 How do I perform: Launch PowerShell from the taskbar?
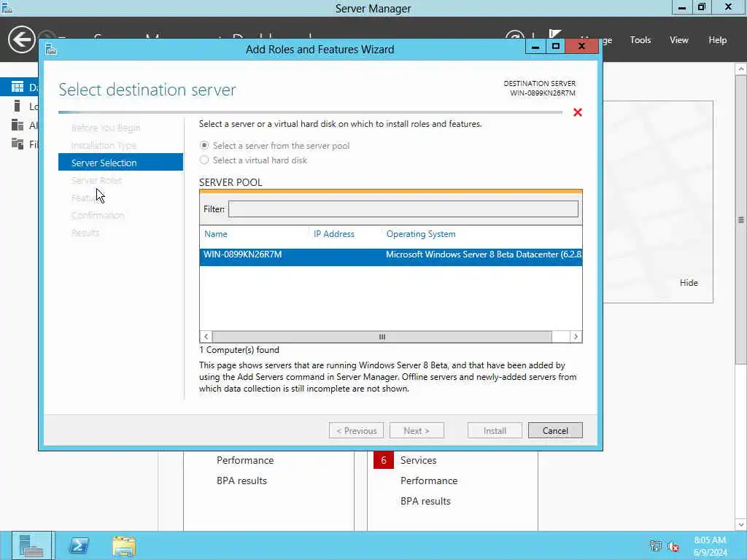79,545
